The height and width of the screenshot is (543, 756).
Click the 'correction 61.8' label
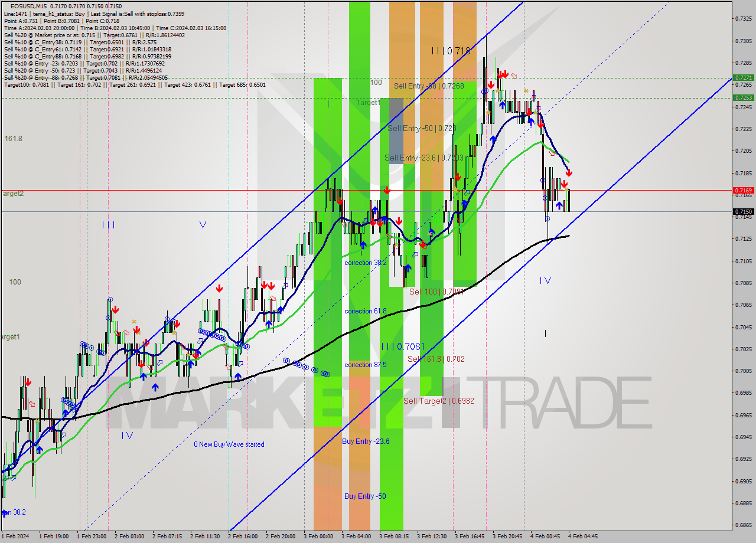(x=366, y=311)
